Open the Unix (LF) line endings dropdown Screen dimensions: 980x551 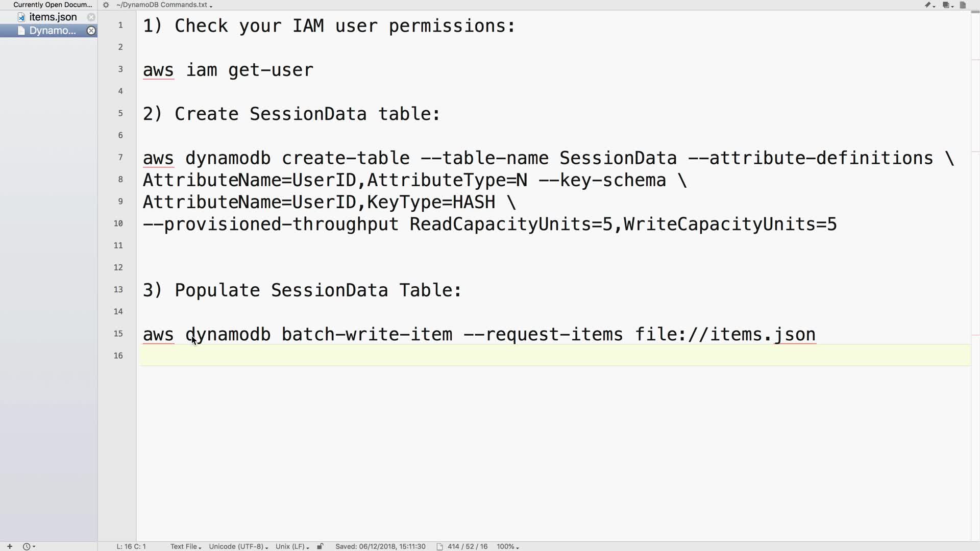point(292,546)
